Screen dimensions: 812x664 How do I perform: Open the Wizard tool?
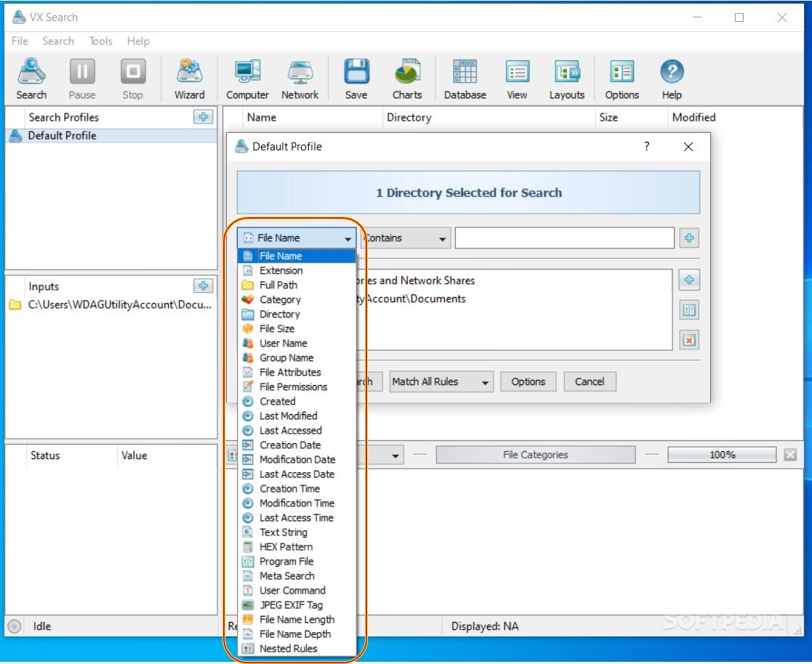click(190, 78)
